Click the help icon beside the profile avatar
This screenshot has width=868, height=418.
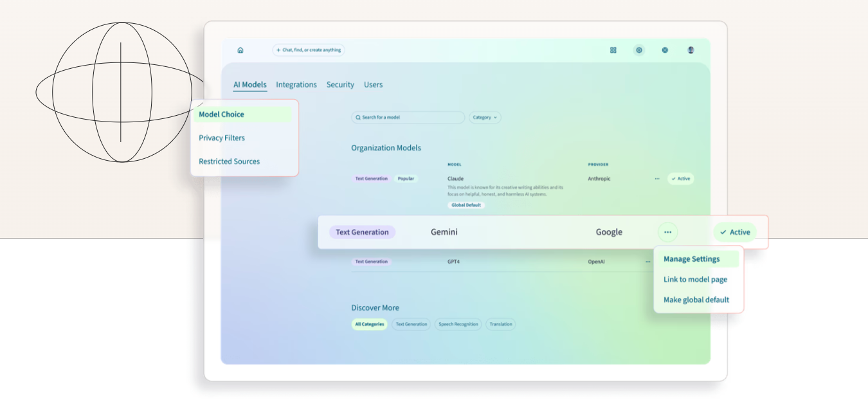point(665,50)
